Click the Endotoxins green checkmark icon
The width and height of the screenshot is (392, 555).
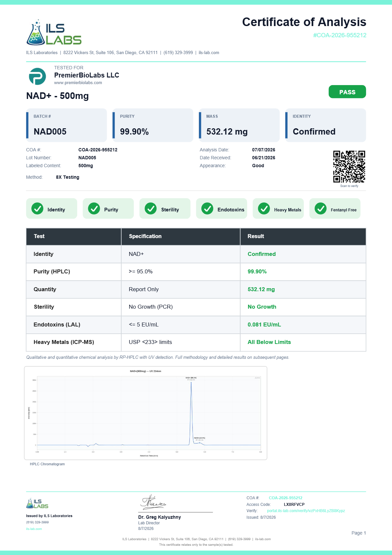(x=207, y=208)
